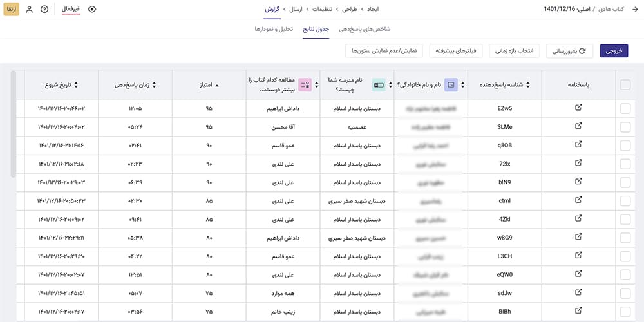Open the answer sheet link for respondent q8OB

578,145
